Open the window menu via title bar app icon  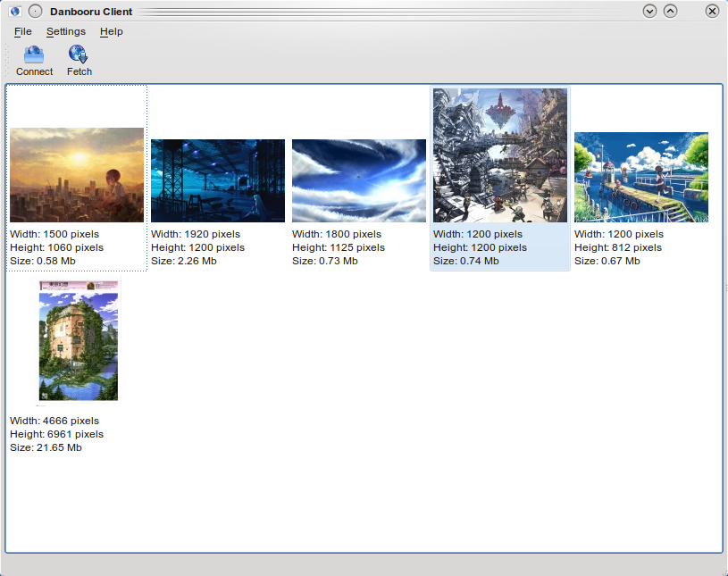click(15, 12)
